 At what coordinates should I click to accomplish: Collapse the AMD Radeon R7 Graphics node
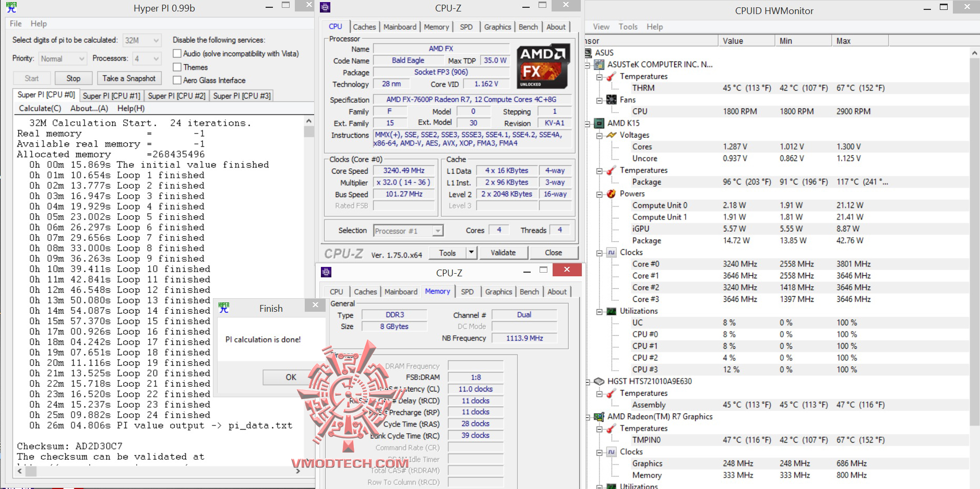588,417
